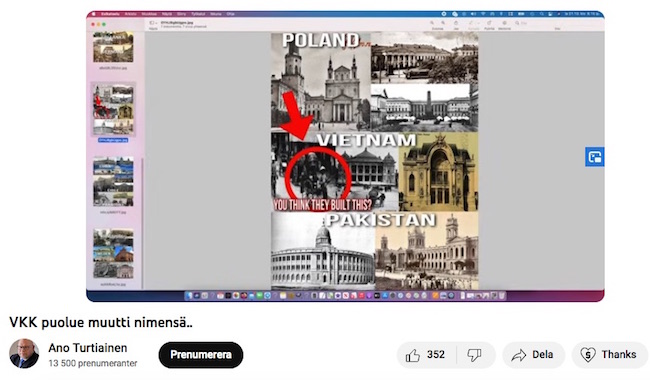Select the third sidebar thumbnail with blue skies
The image size is (650, 380).
pos(113,182)
